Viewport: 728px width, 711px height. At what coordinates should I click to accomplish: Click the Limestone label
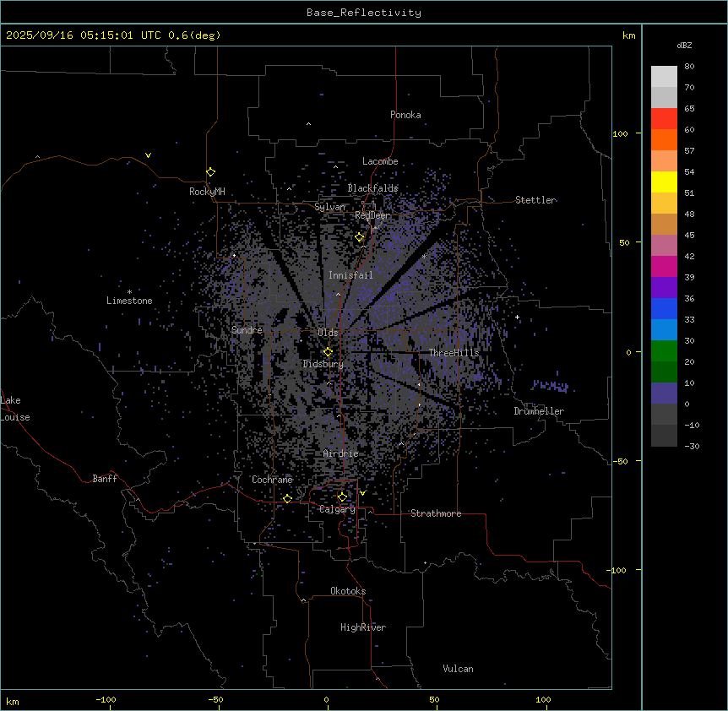pos(129,301)
